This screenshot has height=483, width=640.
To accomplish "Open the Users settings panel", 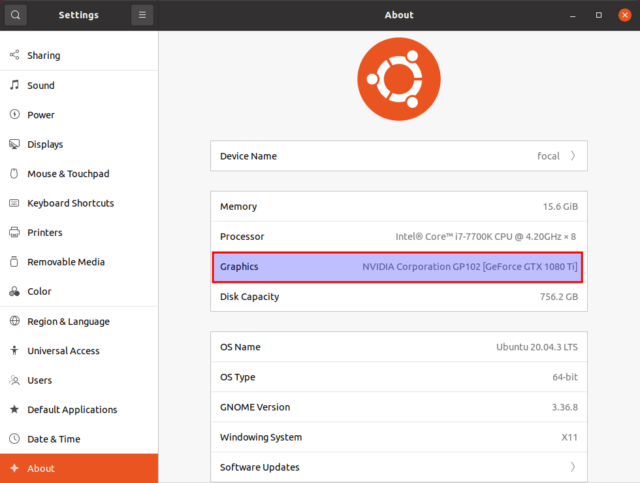I will pos(40,381).
